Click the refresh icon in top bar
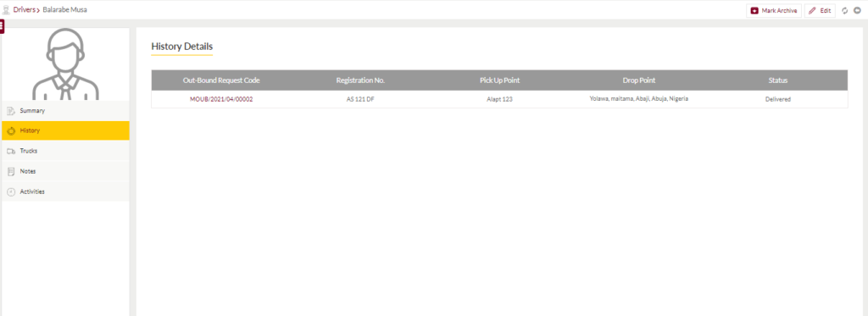 [x=845, y=10]
